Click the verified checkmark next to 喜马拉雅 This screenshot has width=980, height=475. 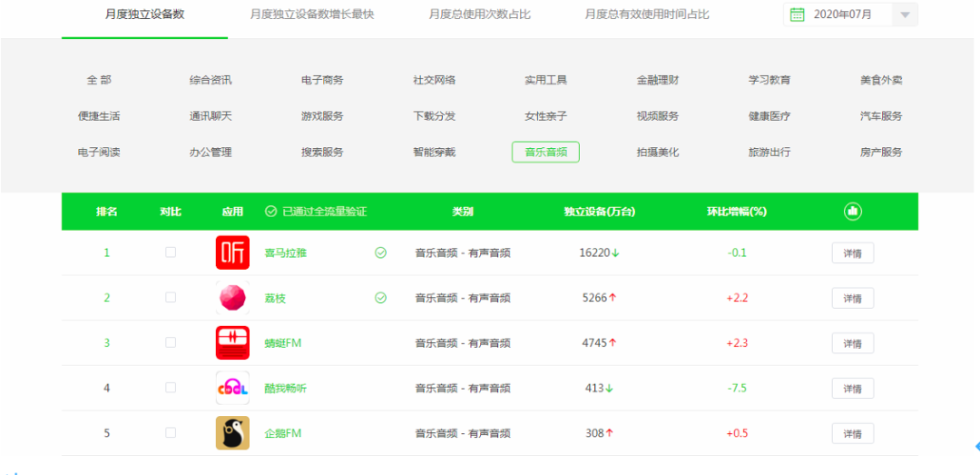380,252
